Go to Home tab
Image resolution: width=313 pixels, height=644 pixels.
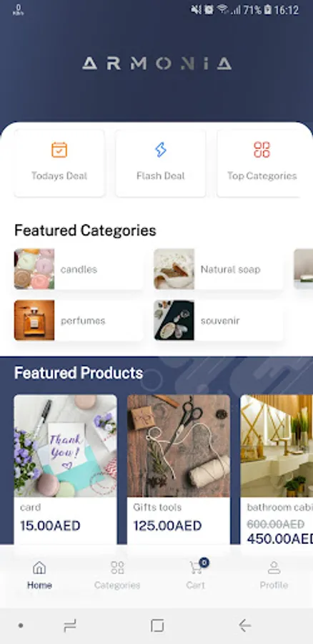(39, 575)
